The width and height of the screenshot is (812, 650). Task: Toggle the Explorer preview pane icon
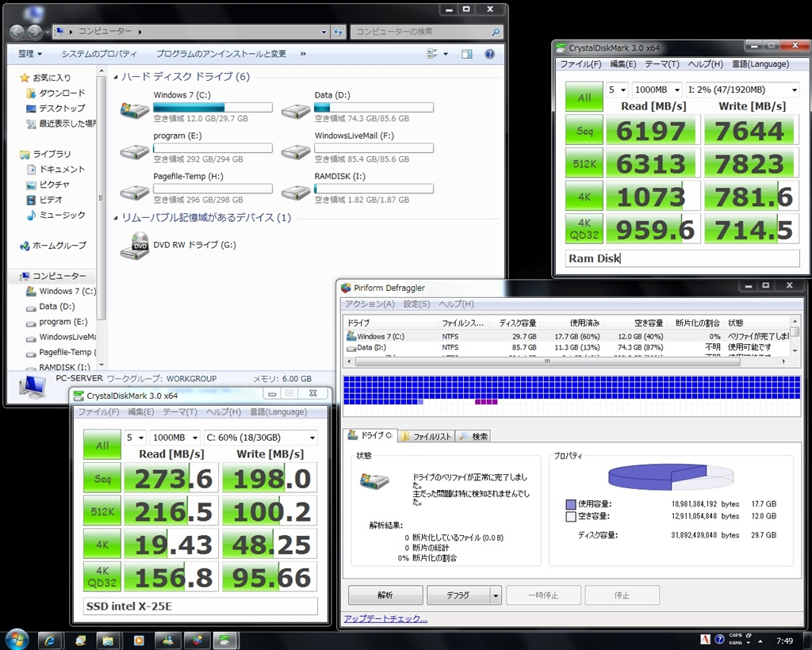[465, 54]
